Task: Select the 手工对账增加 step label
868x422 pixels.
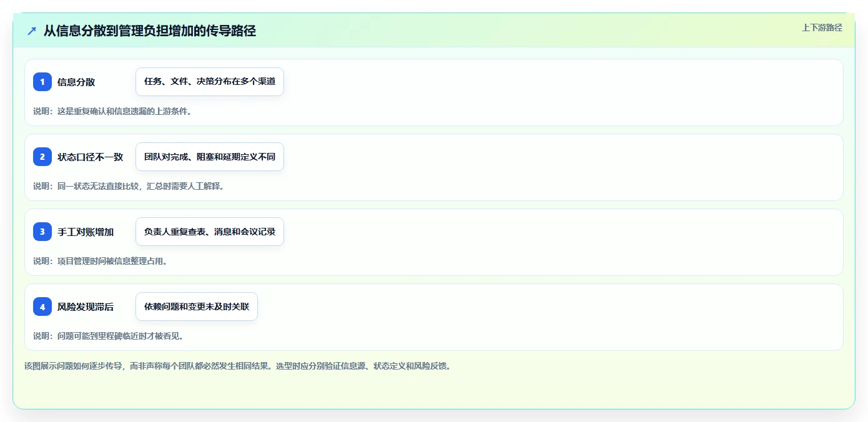Action: (86, 232)
